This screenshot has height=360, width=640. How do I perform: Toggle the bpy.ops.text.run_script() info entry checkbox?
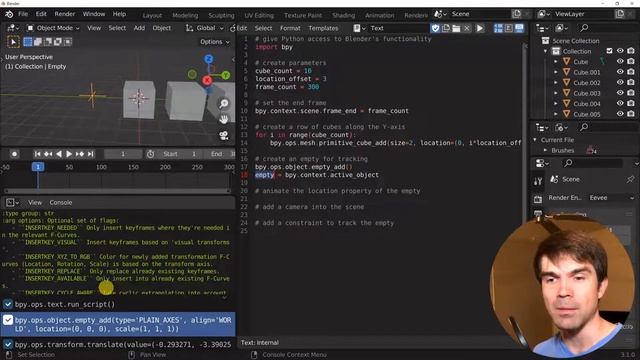[x=8, y=304]
